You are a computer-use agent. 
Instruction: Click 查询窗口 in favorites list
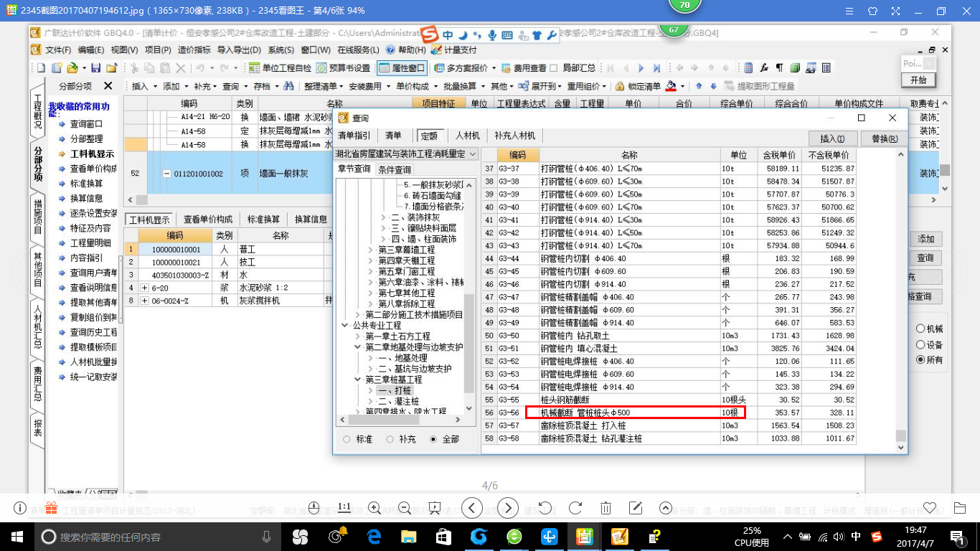[86, 124]
